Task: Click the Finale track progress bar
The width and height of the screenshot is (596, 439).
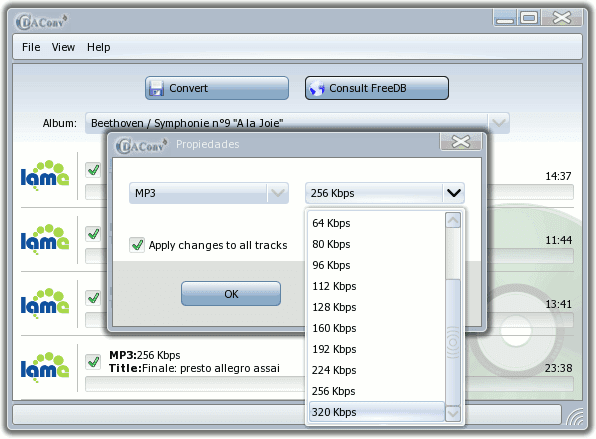Action: coord(195,384)
